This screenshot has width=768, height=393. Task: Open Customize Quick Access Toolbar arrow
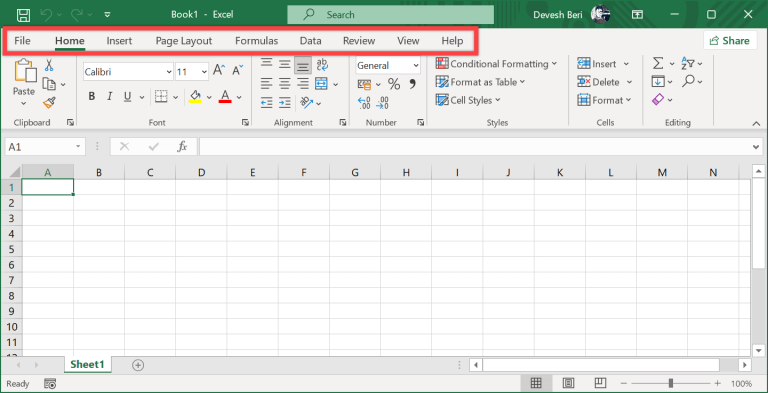[x=108, y=15]
